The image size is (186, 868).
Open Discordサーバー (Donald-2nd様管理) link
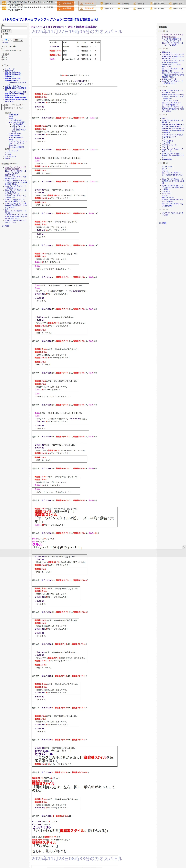pos(16,146)
